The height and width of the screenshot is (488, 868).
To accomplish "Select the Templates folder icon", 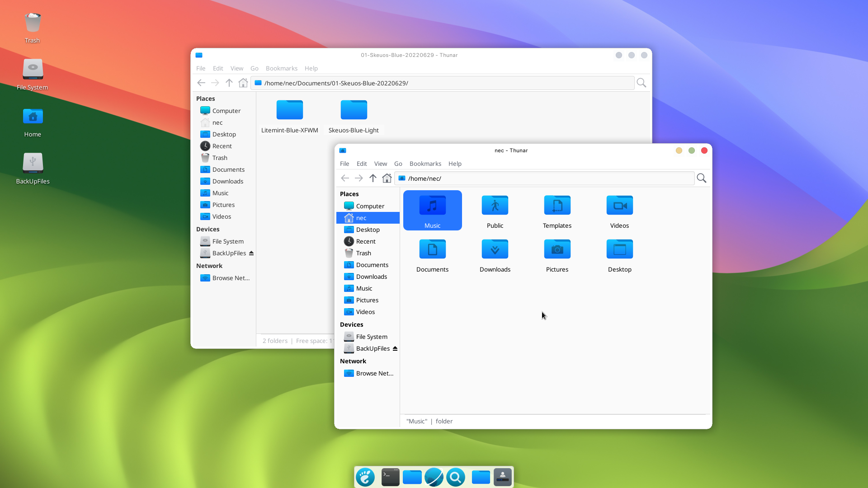I will 557,206.
